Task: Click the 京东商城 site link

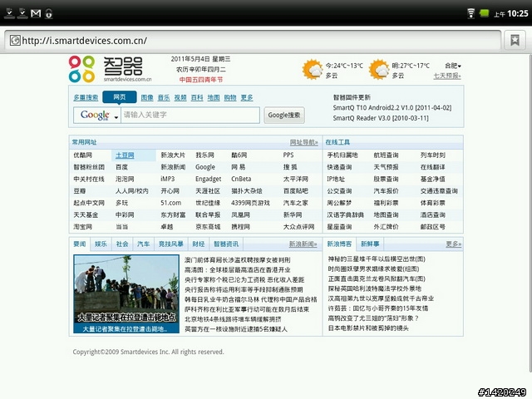Action: point(208,227)
